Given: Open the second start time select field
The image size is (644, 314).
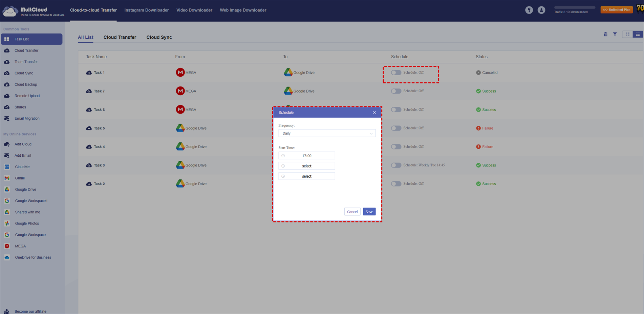Looking at the screenshot, I should pyautogui.click(x=307, y=166).
